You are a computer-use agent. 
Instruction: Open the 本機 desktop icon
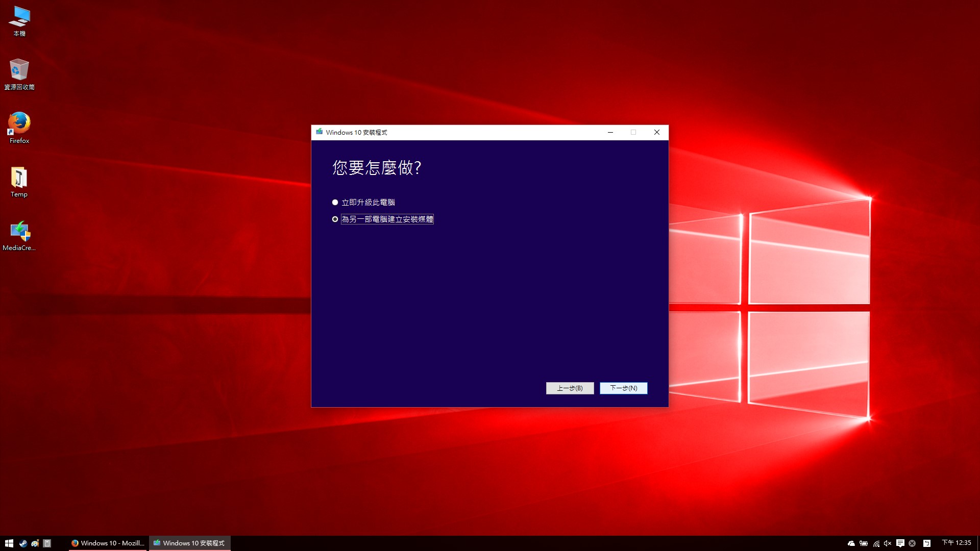point(19,21)
